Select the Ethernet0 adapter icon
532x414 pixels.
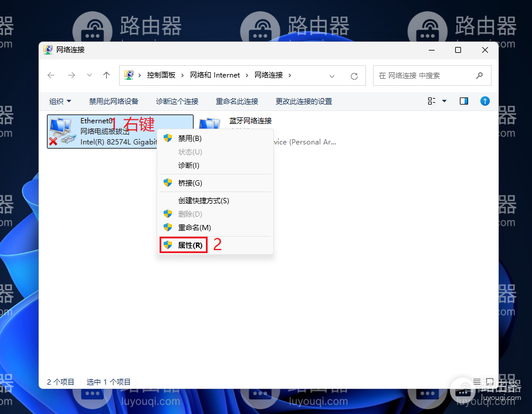click(62, 132)
